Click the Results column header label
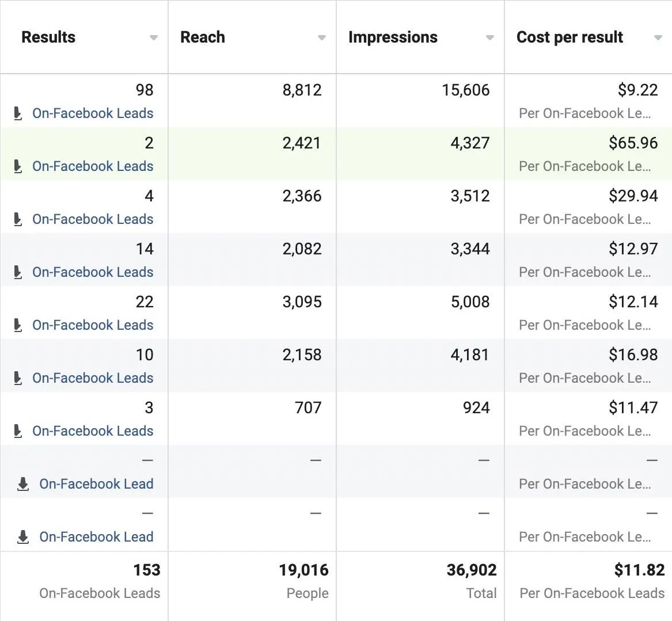Viewport: 672px width, 621px height. (48, 37)
